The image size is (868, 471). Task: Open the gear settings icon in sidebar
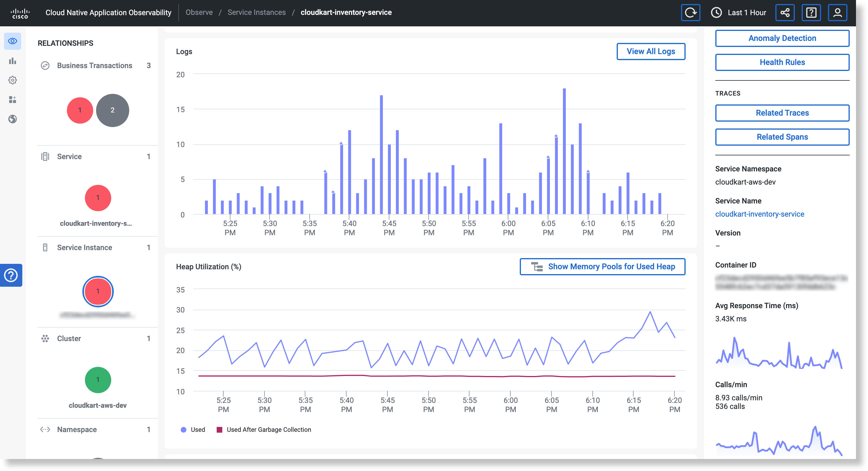point(13,80)
